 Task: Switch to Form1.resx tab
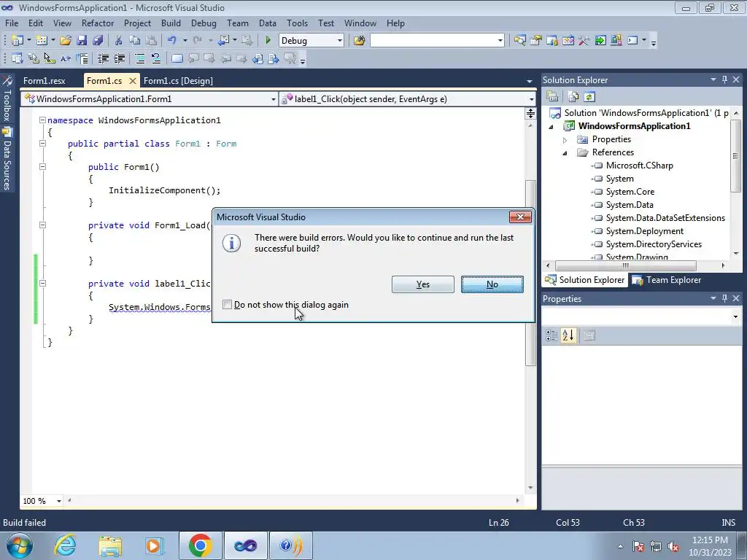pyautogui.click(x=44, y=80)
